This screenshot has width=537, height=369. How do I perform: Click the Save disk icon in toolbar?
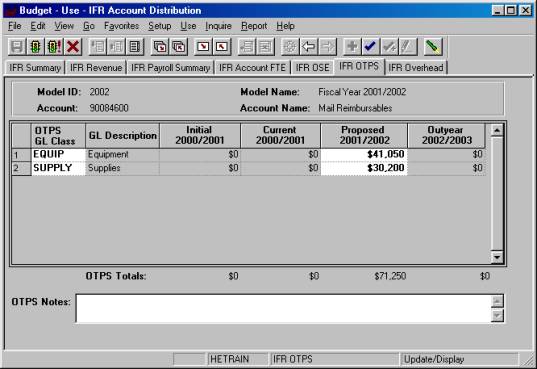click(x=17, y=46)
